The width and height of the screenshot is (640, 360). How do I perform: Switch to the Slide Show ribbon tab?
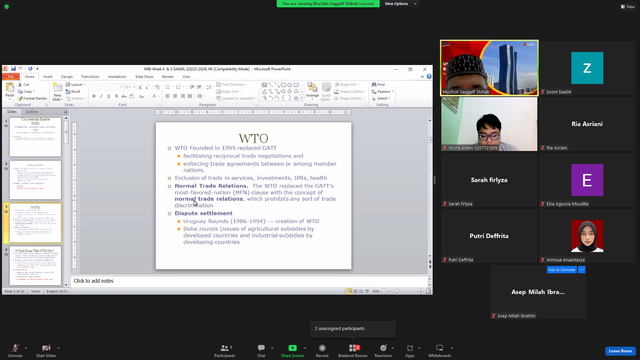click(x=144, y=76)
